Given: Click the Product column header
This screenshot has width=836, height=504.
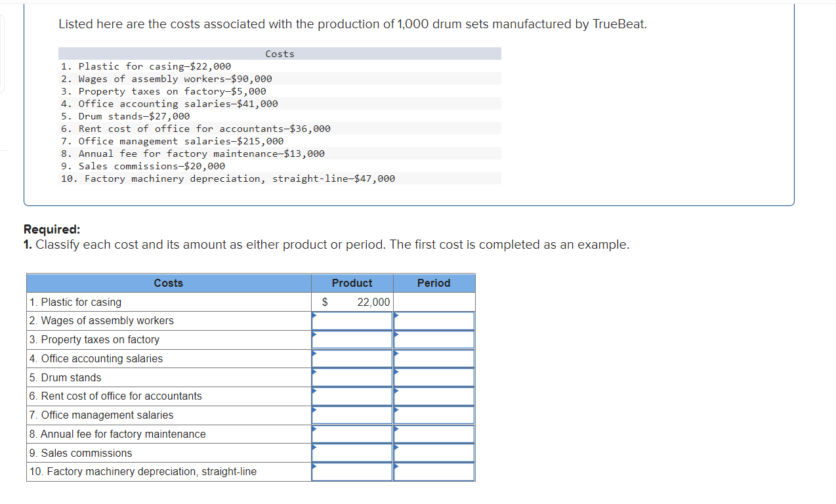Looking at the screenshot, I should click(352, 283).
